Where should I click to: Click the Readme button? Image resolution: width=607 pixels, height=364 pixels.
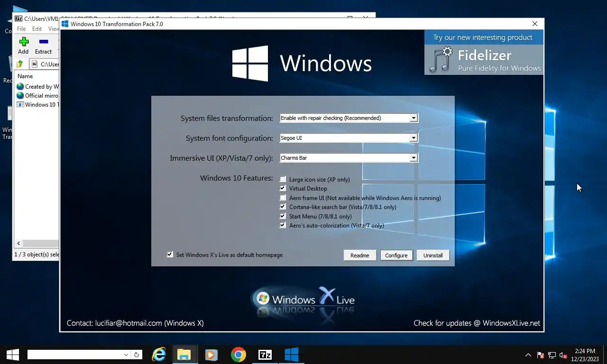[359, 255]
